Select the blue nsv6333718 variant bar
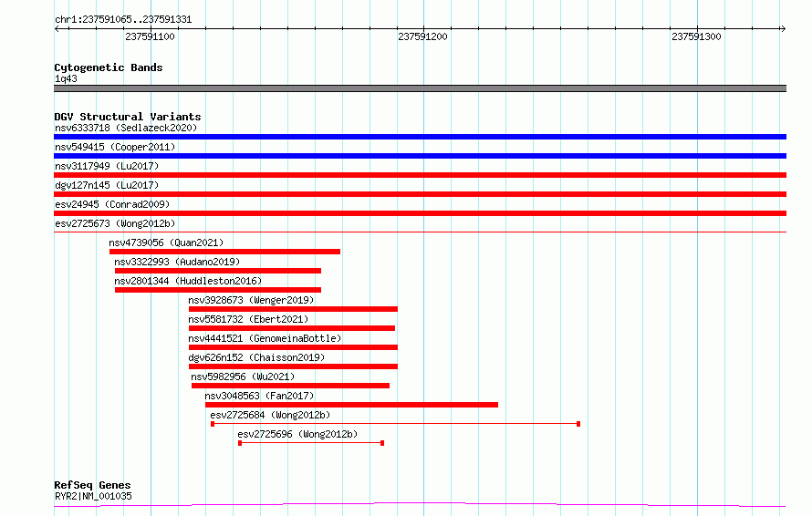The height and width of the screenshot is (516, 812). (x=420, y=137)
